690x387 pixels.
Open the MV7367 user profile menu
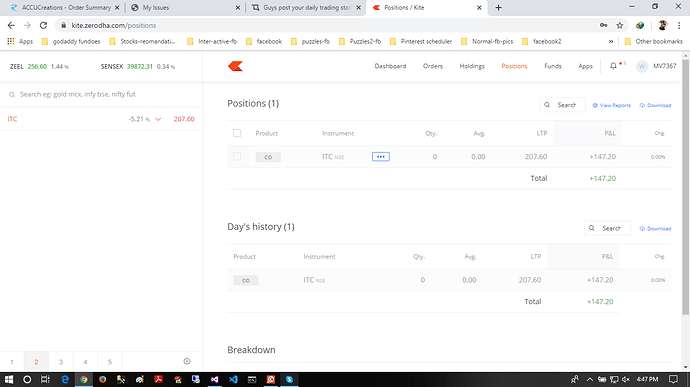tap(656, 66)
